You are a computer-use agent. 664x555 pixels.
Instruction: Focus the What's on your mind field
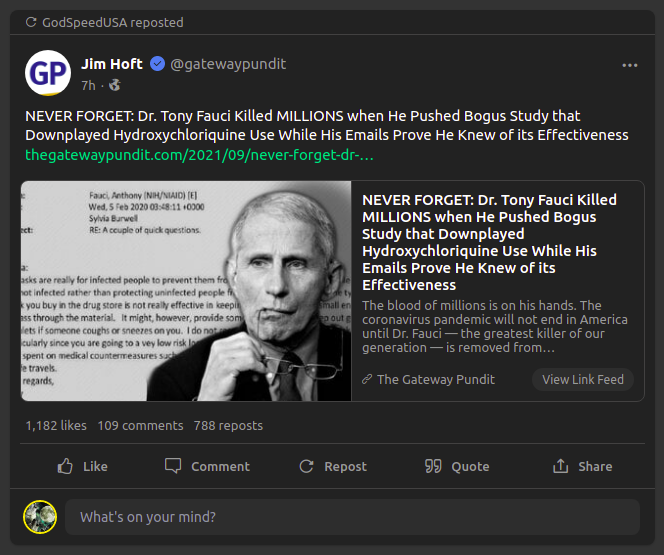pyautogui.click(x=352, y=517)
